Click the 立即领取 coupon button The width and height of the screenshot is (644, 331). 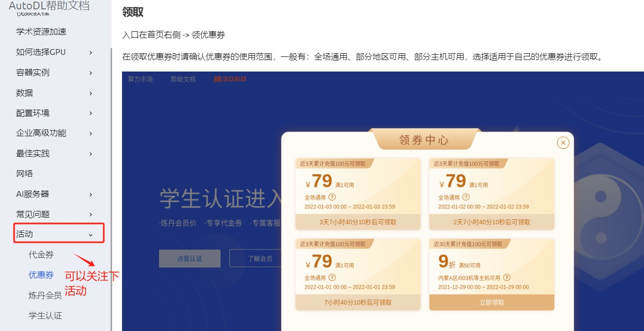tap(491, 302)
